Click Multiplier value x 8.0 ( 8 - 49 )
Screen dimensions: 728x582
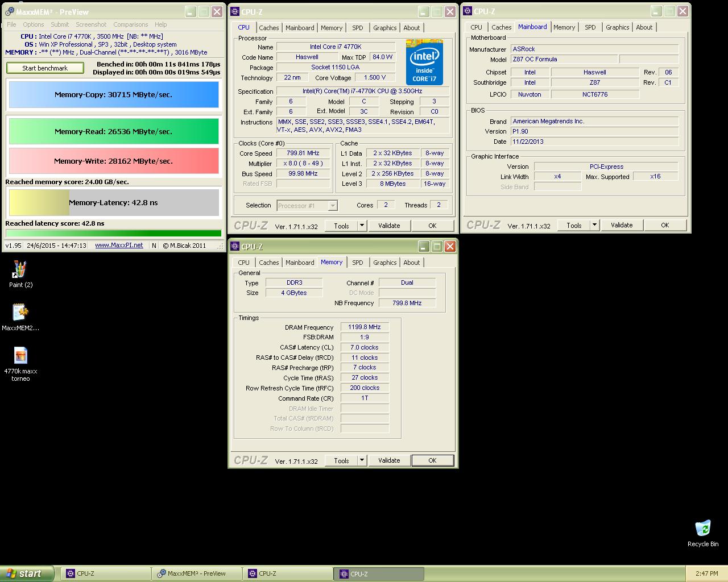pyautogui.click(x=303, y=164)
